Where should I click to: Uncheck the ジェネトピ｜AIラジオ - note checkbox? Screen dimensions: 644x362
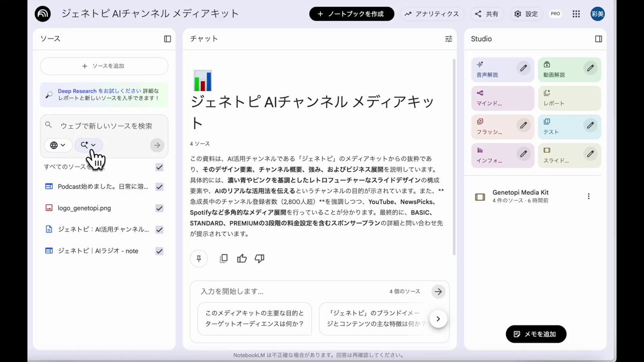[x=159, y=251]
